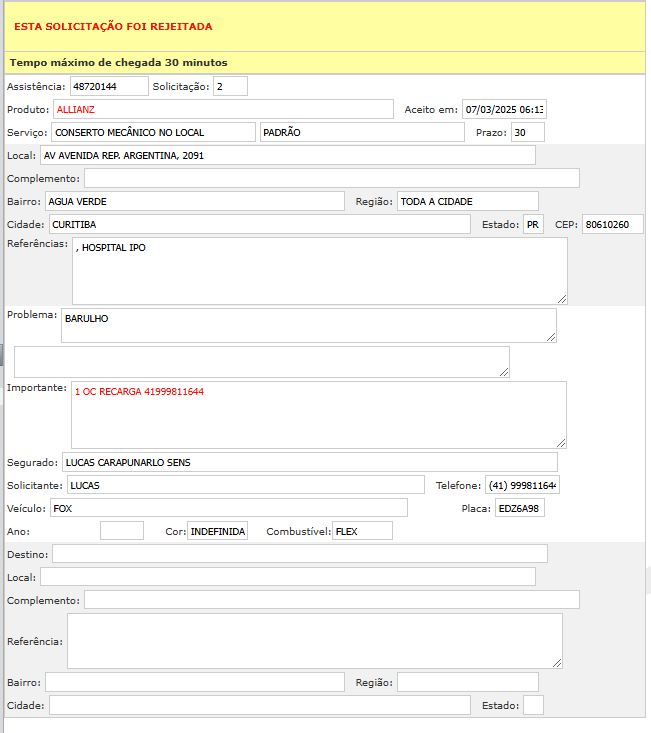Click inside the Referências text area

[x=319, y=270]
